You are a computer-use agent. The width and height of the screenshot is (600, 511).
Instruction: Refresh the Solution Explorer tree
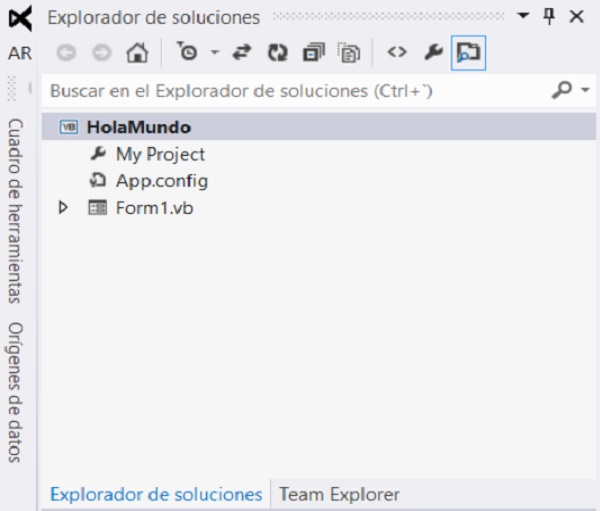pyautogui.click(x=277, y=52)
